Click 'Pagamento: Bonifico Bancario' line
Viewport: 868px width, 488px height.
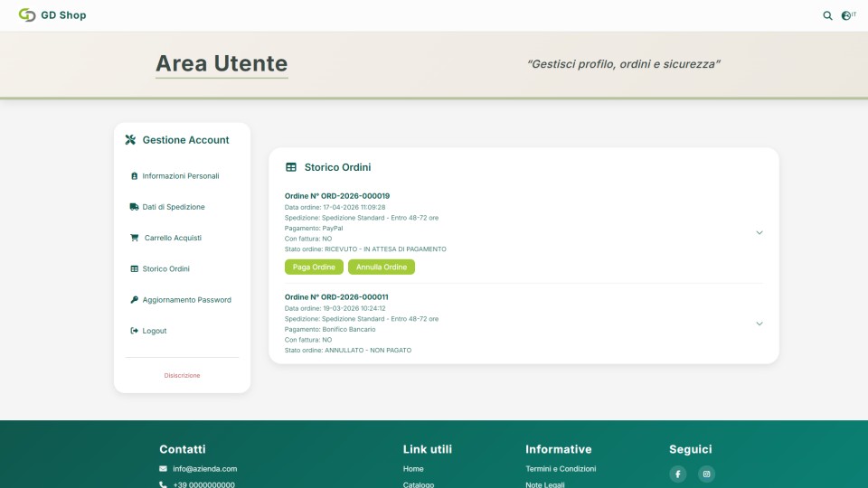click(x=330, y=329)
